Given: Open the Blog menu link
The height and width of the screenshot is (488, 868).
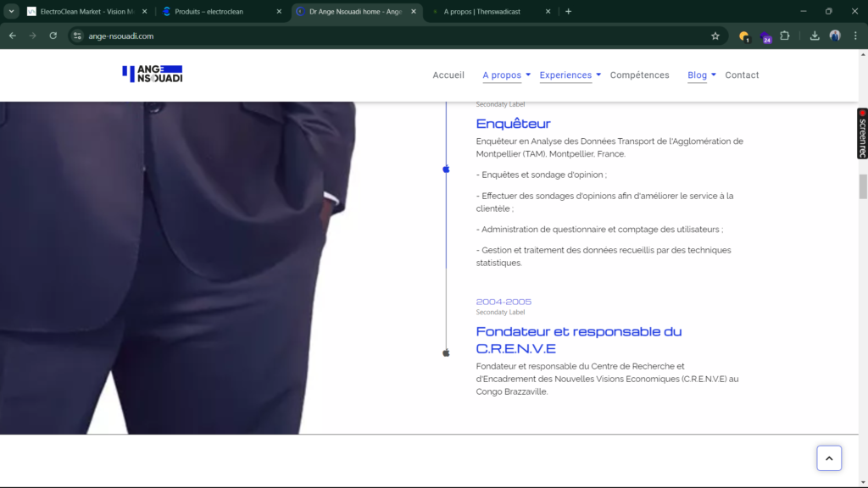Looking at the screenshot, I should tap(697, 75).
